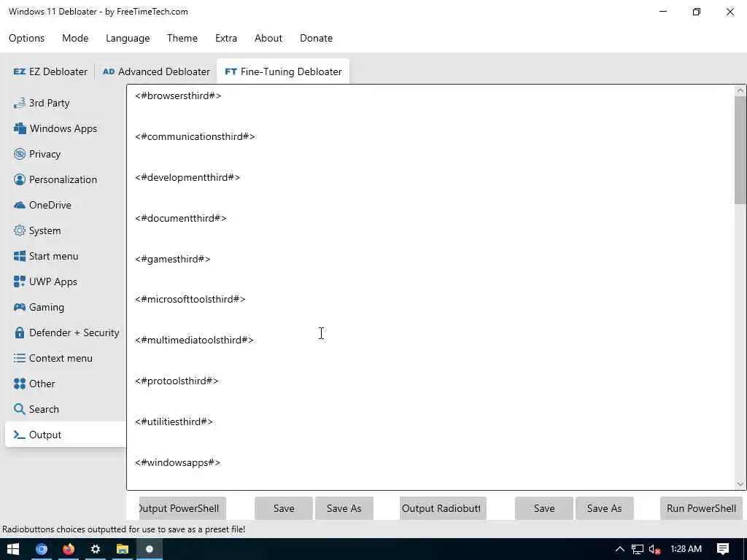Click the Privacy eye icon
Viewport: 747px width, 560px height.
click(20, 154)
